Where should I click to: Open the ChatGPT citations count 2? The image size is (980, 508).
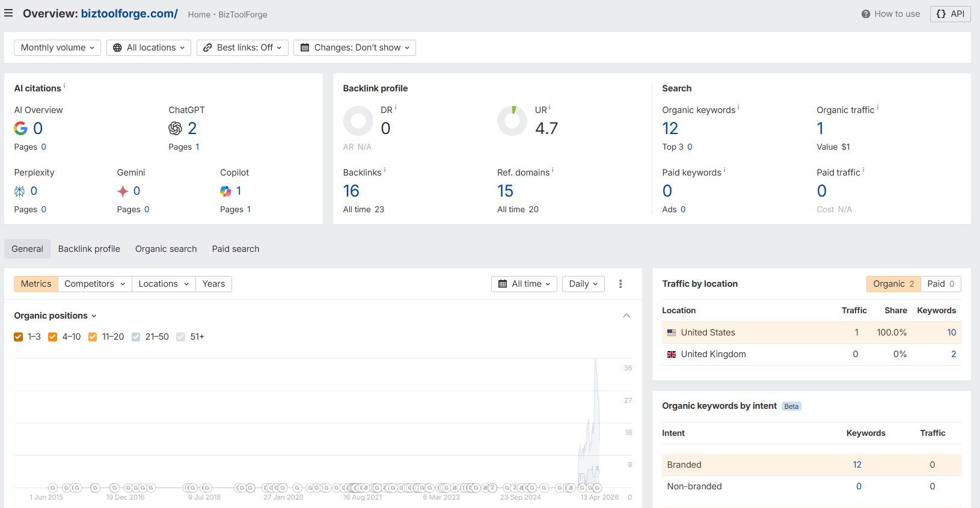[192, 128]
